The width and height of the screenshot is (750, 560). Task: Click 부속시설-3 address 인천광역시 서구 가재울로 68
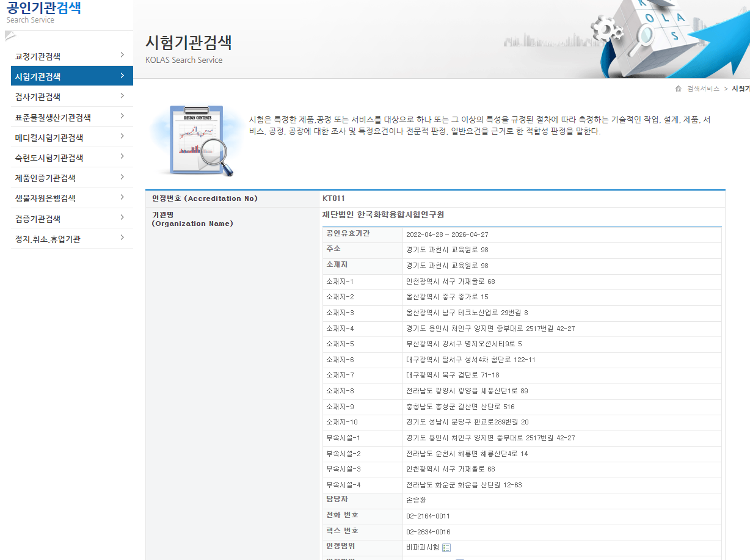[450, 469]
